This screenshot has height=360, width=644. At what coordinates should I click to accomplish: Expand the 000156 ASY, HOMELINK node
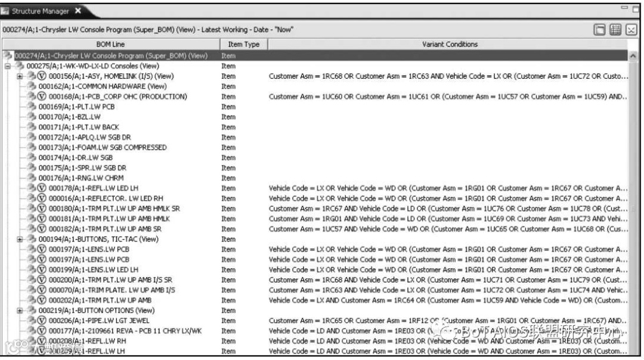tap(19, 76)
